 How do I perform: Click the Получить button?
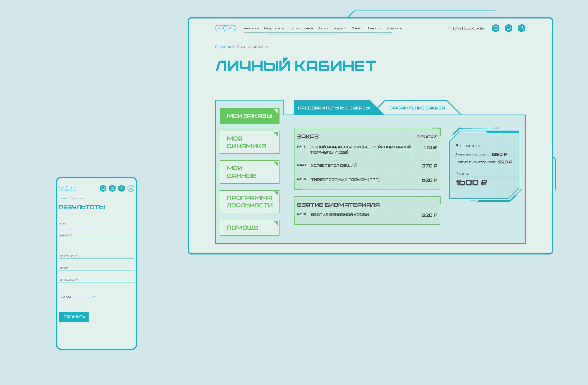pyautogui.click(x=74, y=316)
